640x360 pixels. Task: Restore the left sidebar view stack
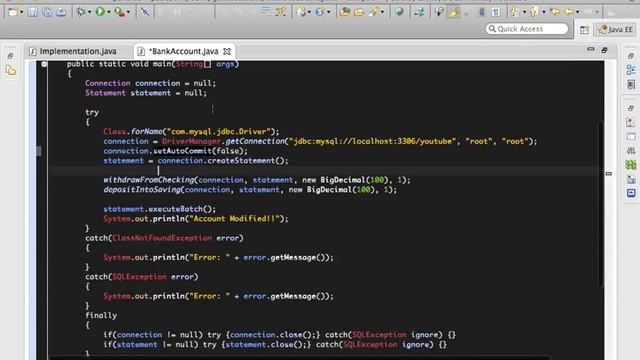coord(11,56)
